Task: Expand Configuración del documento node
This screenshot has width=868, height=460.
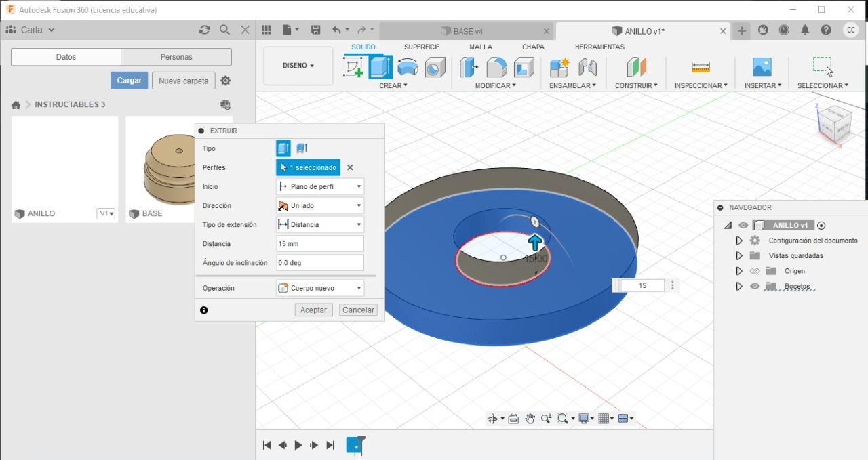Action: 739,241
